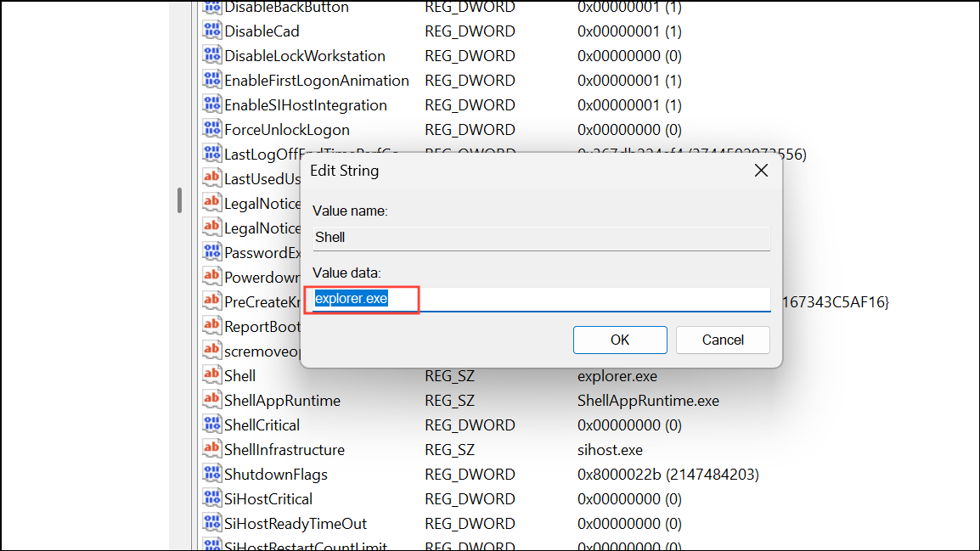The height and width of the screenshot is (551, 980).
Task: Select the ShellCritical value name
Action: pos(262,425)
